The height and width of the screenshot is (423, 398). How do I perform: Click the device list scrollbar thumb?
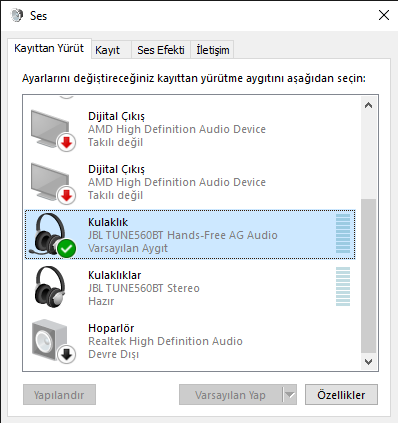pyautogui.click(x=368, y=276)
